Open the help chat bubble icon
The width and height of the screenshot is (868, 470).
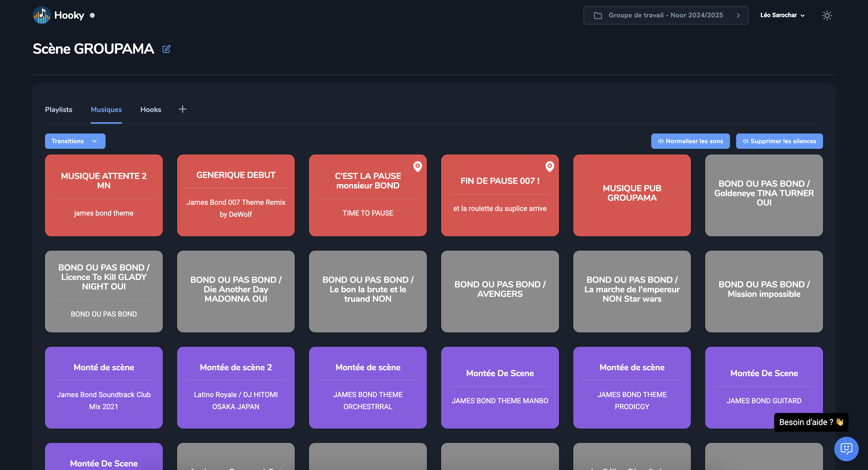pyautogui.click(x=846, y=449)
